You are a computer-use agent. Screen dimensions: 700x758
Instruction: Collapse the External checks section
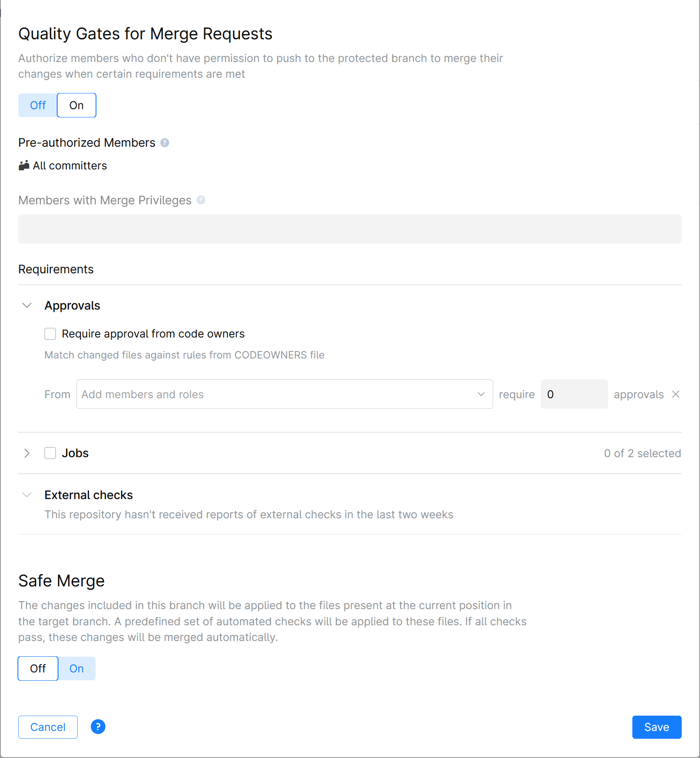click(27, 495)
